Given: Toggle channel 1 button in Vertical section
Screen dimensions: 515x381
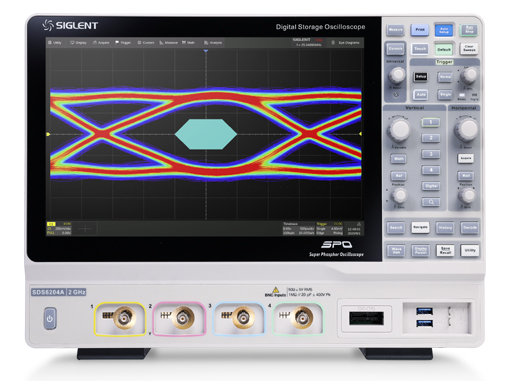Looking at the screenshot, I should pyautogui.click(x=431, y=122).
